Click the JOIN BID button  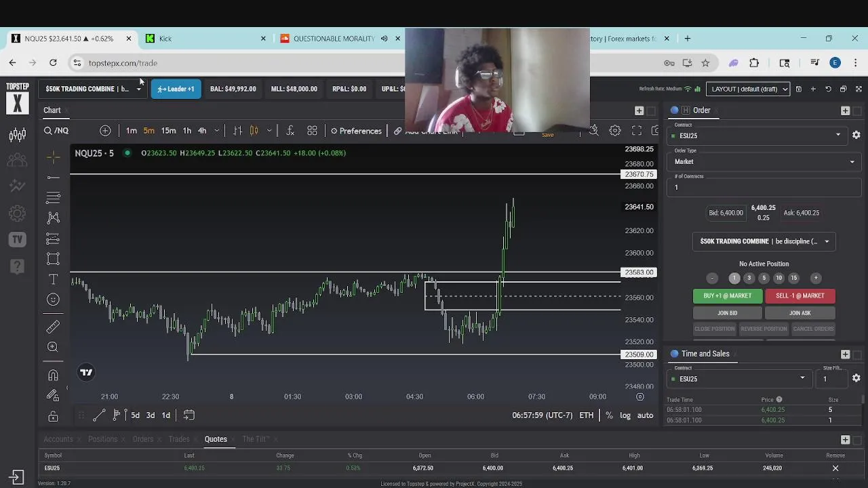tap(727, 313)
